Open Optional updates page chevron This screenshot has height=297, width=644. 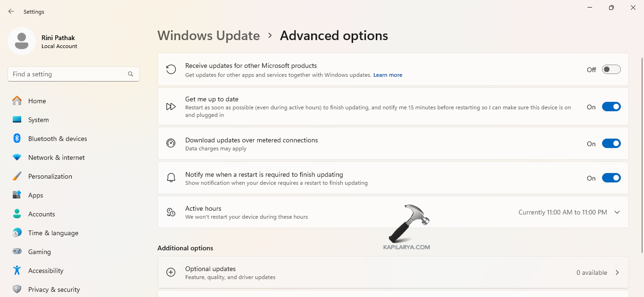(x=617, y=272)
